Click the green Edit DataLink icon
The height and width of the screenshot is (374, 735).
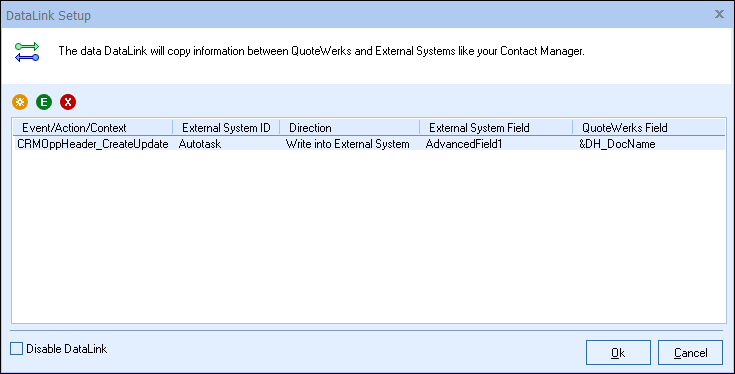pyautogui.click(x=44, y=102)
